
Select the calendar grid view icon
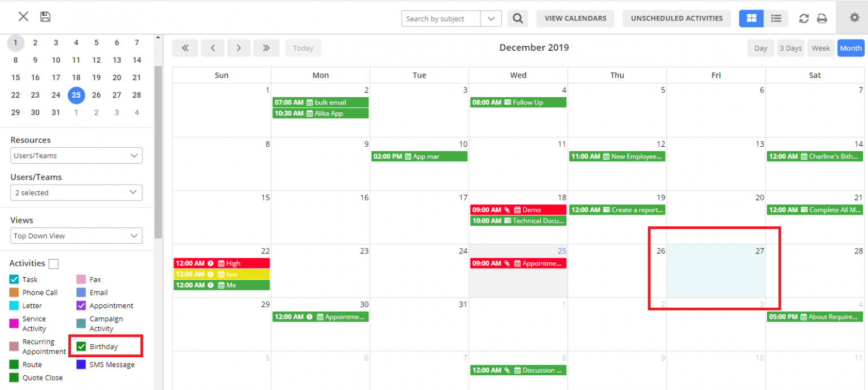(750, 18)
